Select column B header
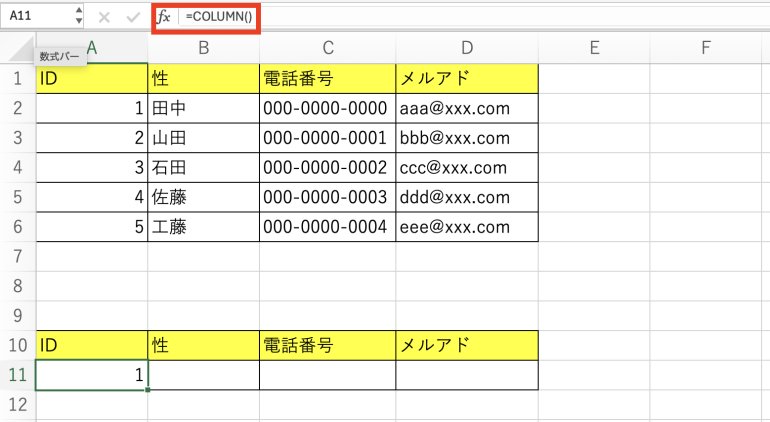770x422 pixels. point(203,48)
